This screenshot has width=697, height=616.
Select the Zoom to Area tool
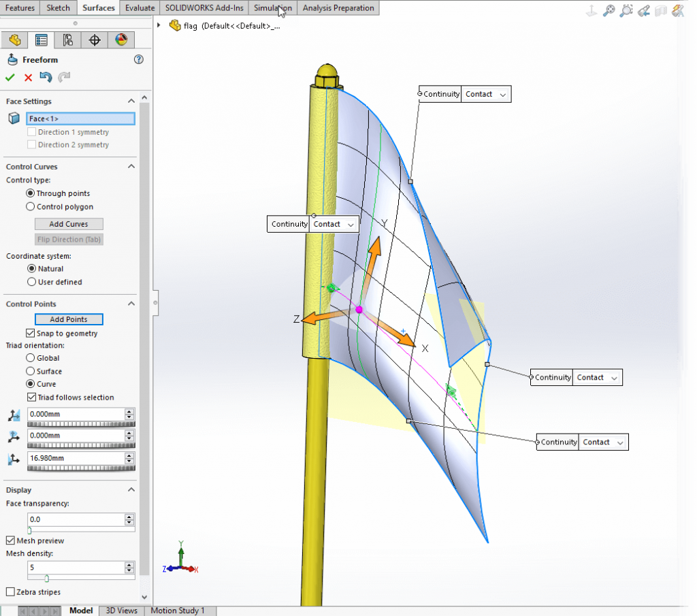pyautogui.click(x=626, y=11)
